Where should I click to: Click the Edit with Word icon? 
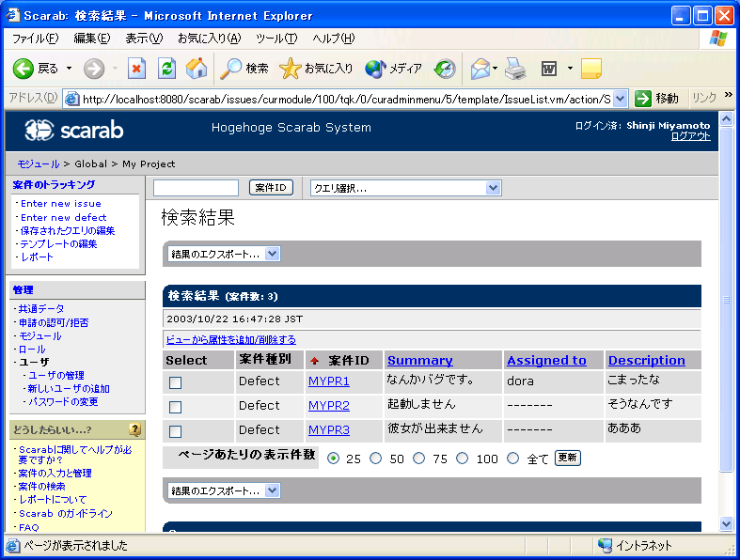pos(549,69)
